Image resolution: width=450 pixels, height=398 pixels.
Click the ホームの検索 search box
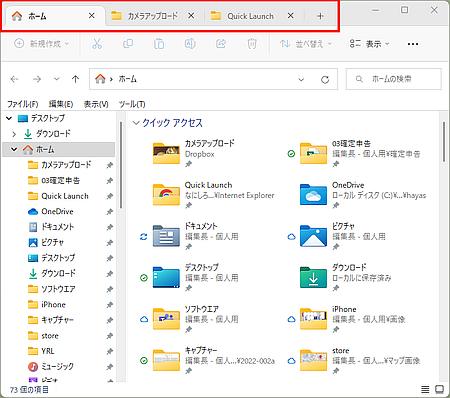click(394, 79)
